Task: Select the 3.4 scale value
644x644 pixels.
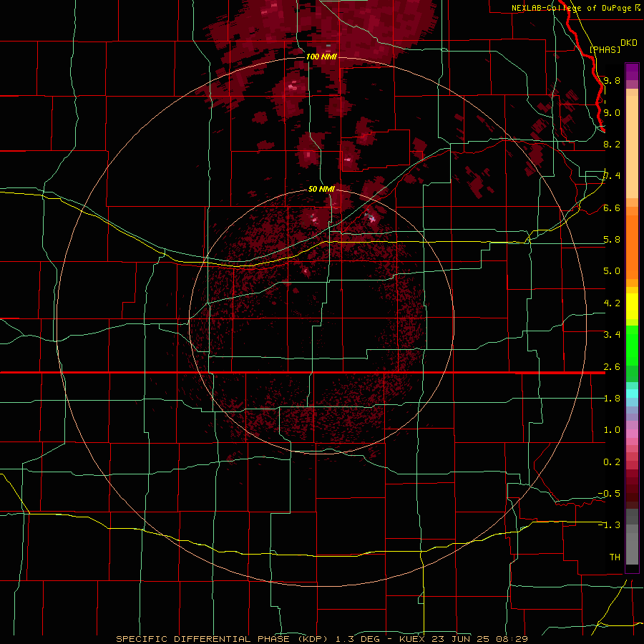Action: [612, 335]
